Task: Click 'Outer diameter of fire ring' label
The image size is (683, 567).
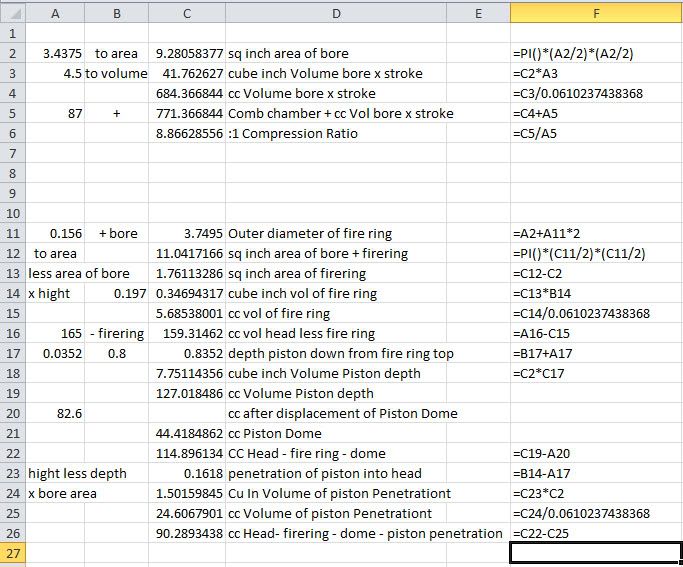Action: click(x=310, y=234)
